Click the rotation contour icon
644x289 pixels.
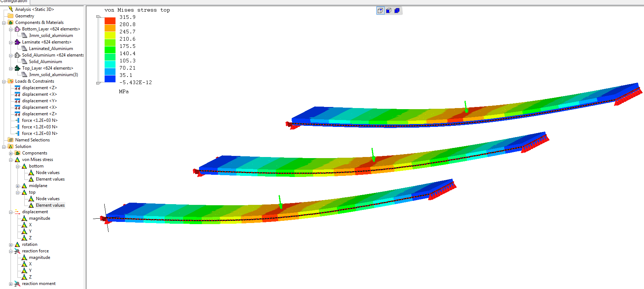17,244
